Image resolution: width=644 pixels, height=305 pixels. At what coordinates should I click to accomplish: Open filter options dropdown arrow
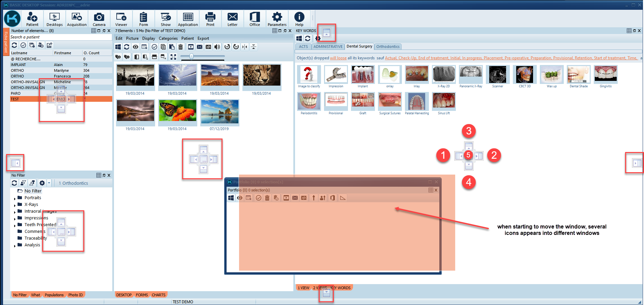49,183
